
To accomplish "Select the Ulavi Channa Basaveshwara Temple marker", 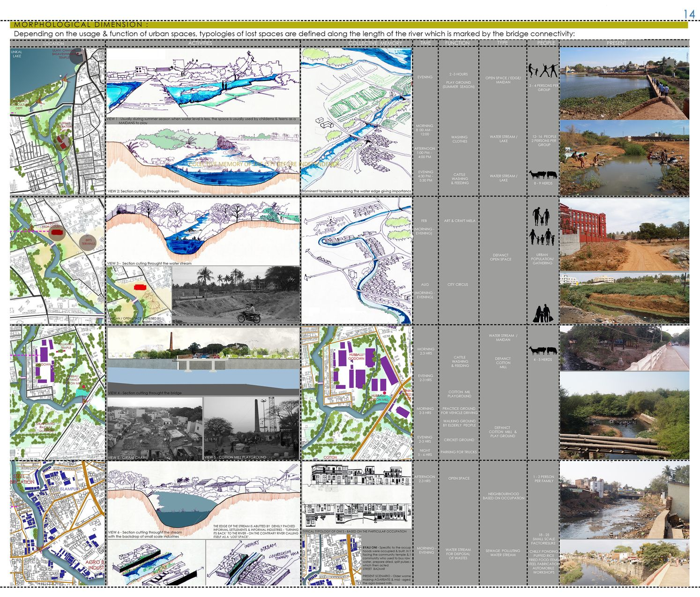I will click(x=79, y=55).
